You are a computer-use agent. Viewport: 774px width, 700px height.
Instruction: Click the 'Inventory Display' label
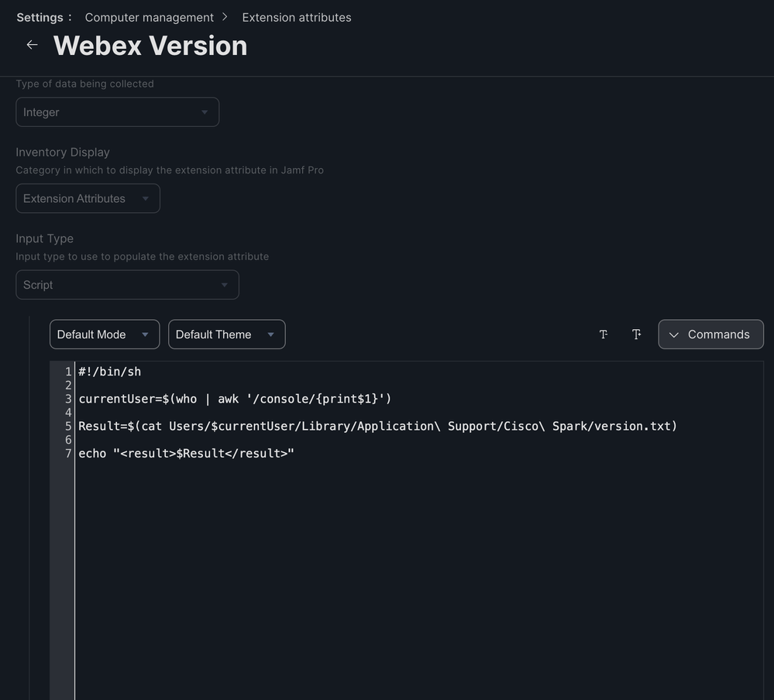(x=63, y=152)
